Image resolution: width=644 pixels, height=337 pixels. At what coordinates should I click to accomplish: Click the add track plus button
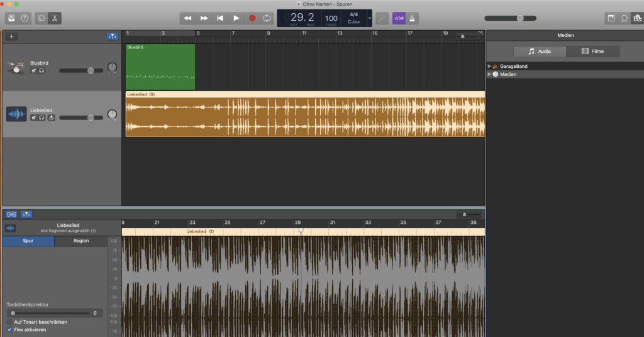coord(11,36)
